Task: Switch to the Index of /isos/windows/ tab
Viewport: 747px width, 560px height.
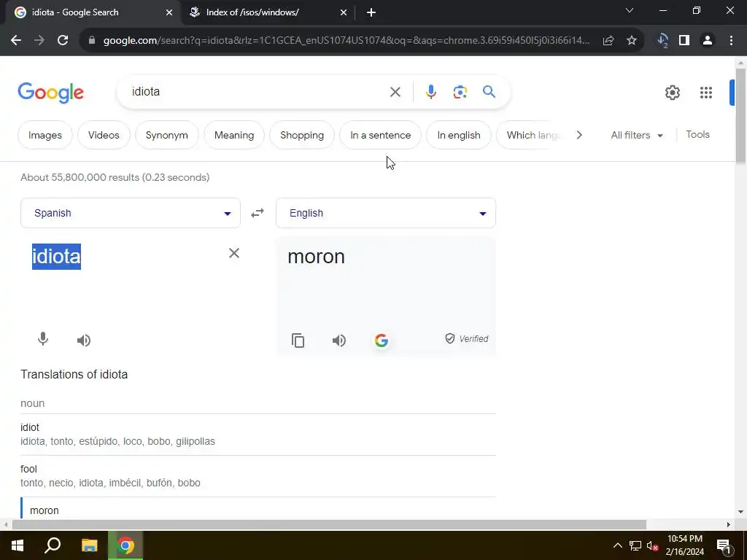Action: (x=268, y=12)
